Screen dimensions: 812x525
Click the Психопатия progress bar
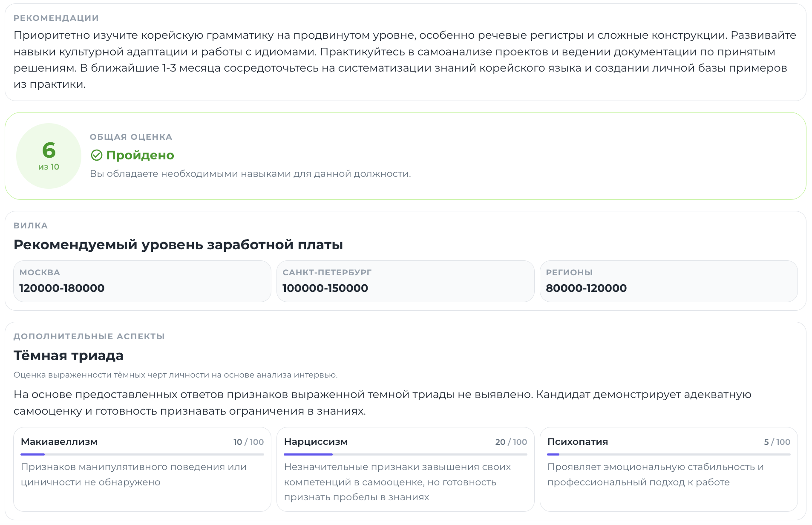click(669, 455)
